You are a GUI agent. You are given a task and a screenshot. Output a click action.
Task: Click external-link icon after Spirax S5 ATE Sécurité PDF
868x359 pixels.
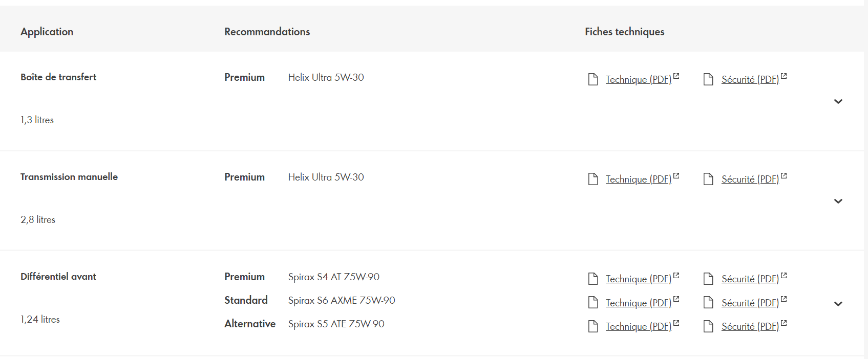(784, 323)
